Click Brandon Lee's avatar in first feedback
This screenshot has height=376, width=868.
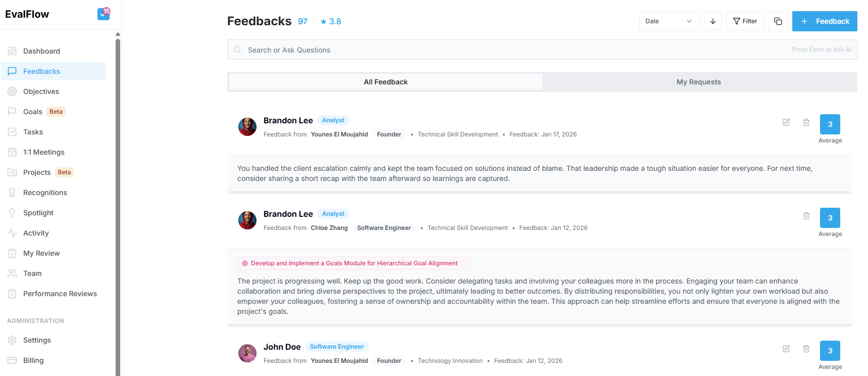click(x=247, y=127)
